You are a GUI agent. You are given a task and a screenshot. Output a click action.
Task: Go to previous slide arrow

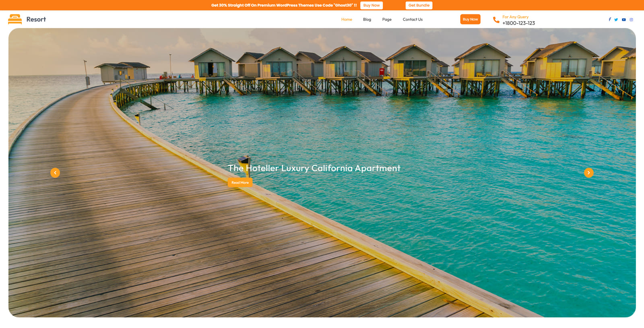pyautogui.click(x=55, y=173)
